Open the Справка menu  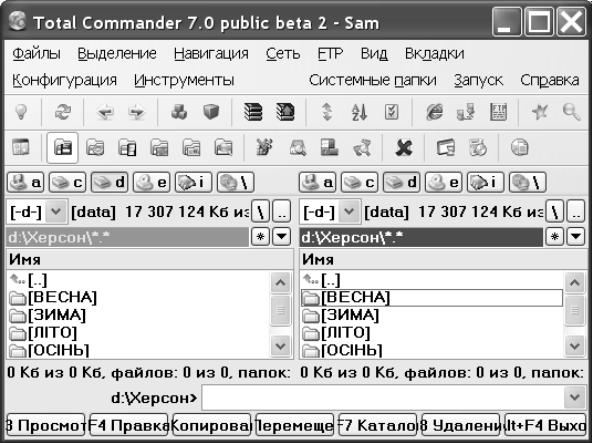point(550,80)
